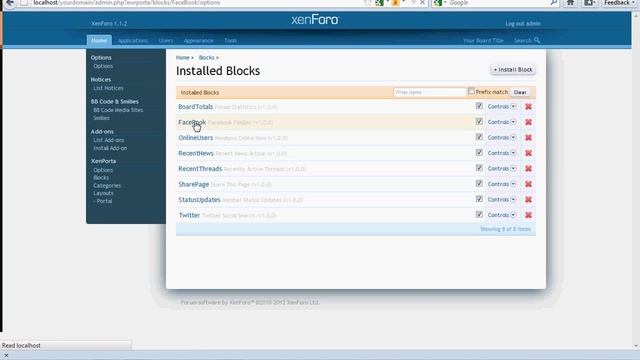Screen dimensions: 640x360
Task: Click the Clear filter button
Action: point(520,92)
